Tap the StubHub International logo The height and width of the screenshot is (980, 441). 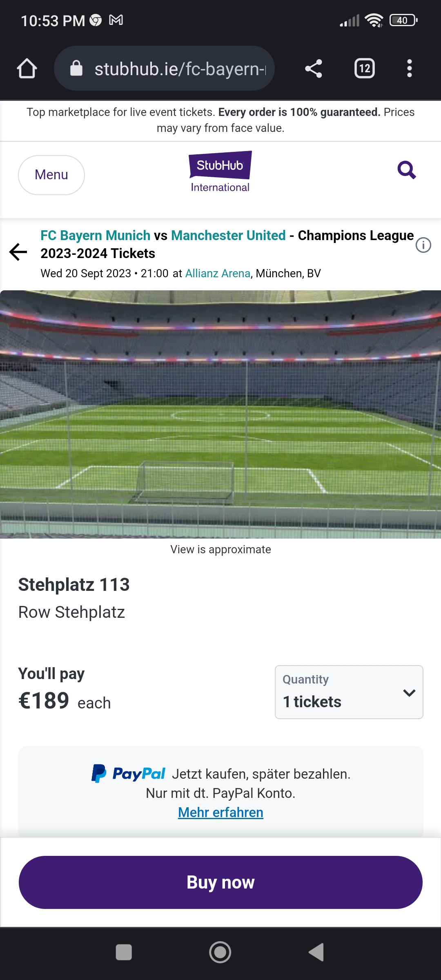coord(220,172)
